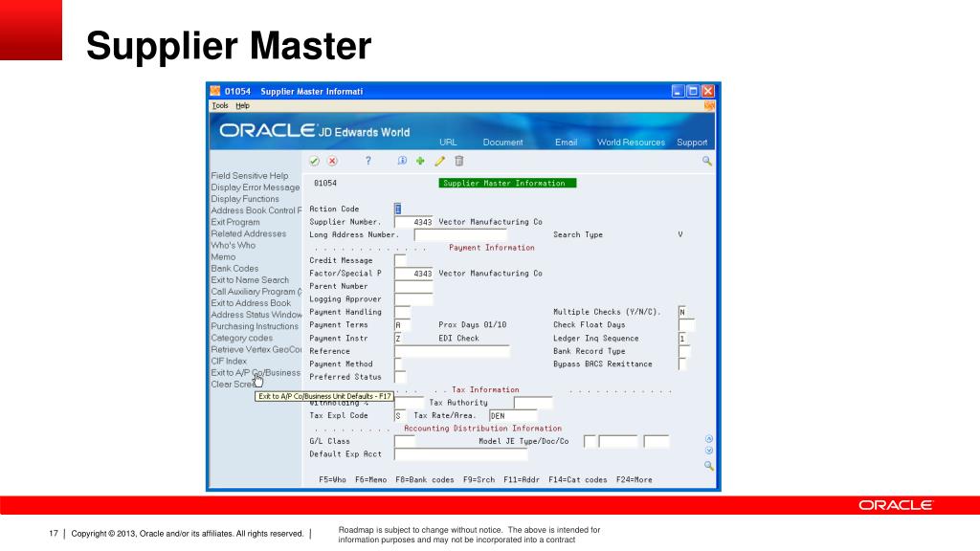Screen dimensions: 980x551
Task: Open Who's Who
Action: (x=234, y=245)
